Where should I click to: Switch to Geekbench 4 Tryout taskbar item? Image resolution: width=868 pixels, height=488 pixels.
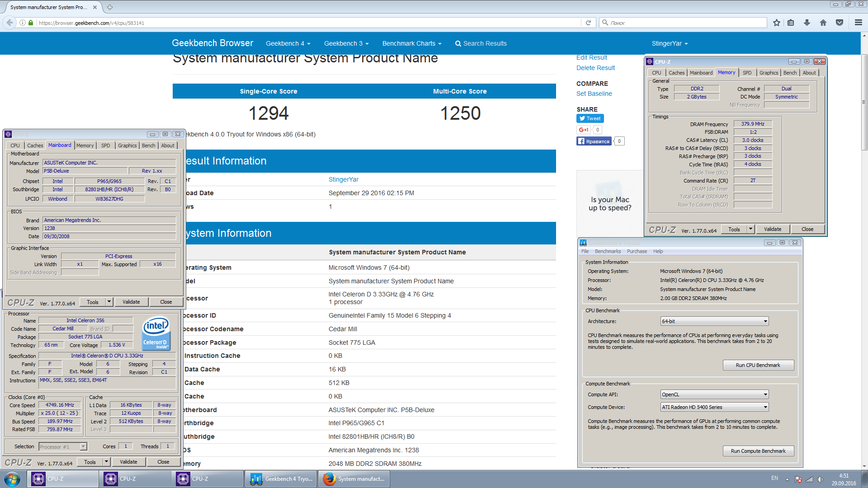click(x=281, y=479)
